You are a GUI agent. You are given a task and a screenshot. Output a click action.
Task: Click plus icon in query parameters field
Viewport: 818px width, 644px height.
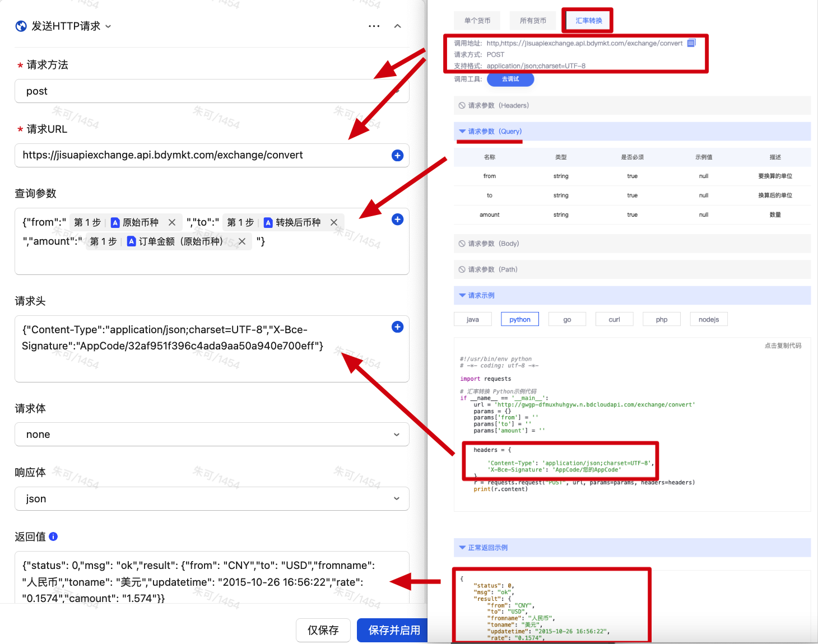point(397,220)
